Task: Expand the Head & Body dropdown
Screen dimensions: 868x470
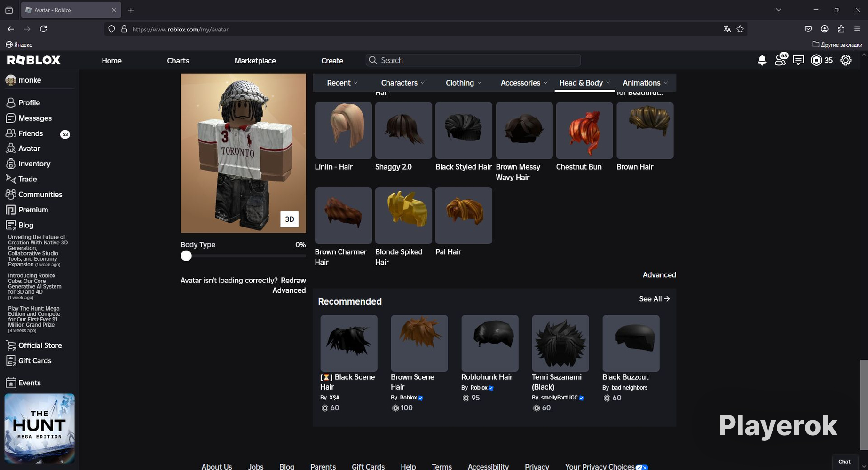Action: click(x=584, y=83)
